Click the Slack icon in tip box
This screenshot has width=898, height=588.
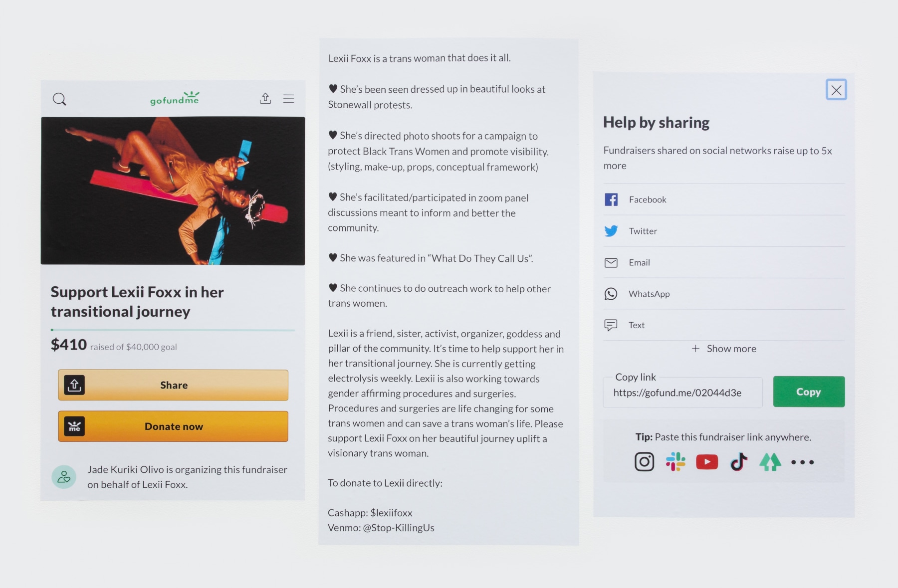coord(675,462)
